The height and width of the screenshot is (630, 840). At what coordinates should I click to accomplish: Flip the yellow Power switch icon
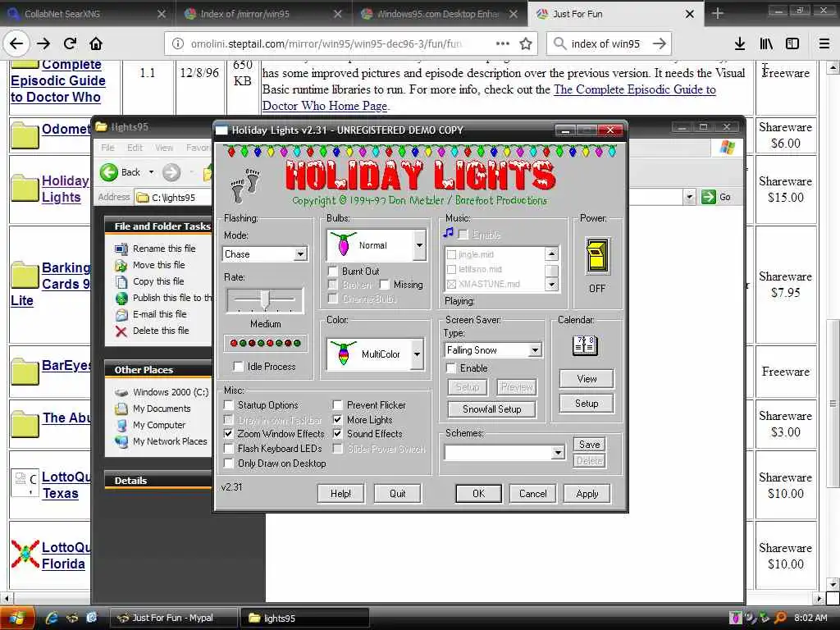point(597,257)
